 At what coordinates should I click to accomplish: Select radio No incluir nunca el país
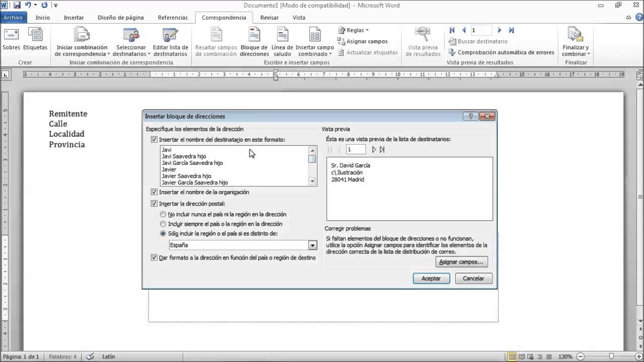(163, 214)
